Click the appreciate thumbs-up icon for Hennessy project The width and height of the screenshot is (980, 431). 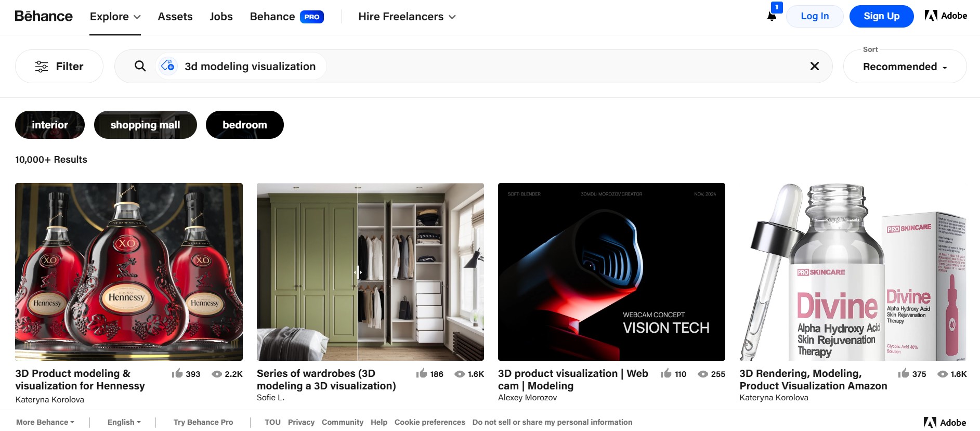coord(177,373)
